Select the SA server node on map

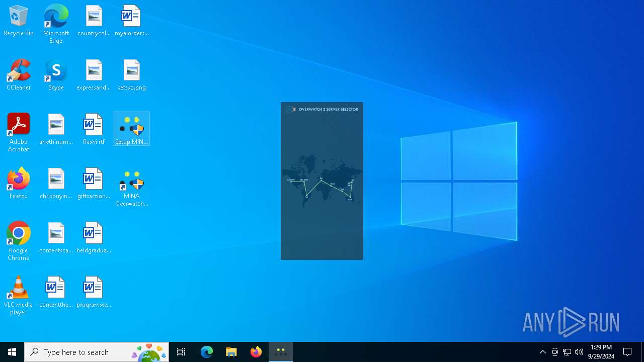click(x=306, y=196)
